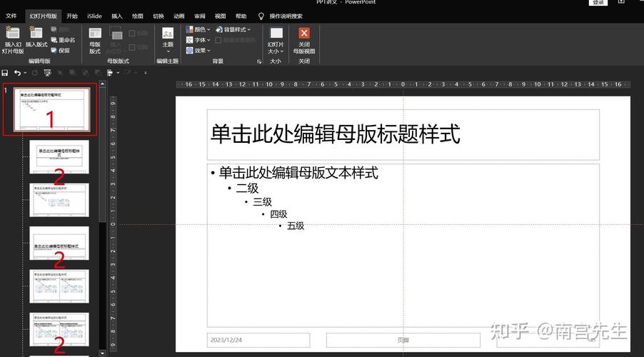Switch to the Home (开始) tab
The height and width of the screenshot is (357, 644).
[72, 16]
